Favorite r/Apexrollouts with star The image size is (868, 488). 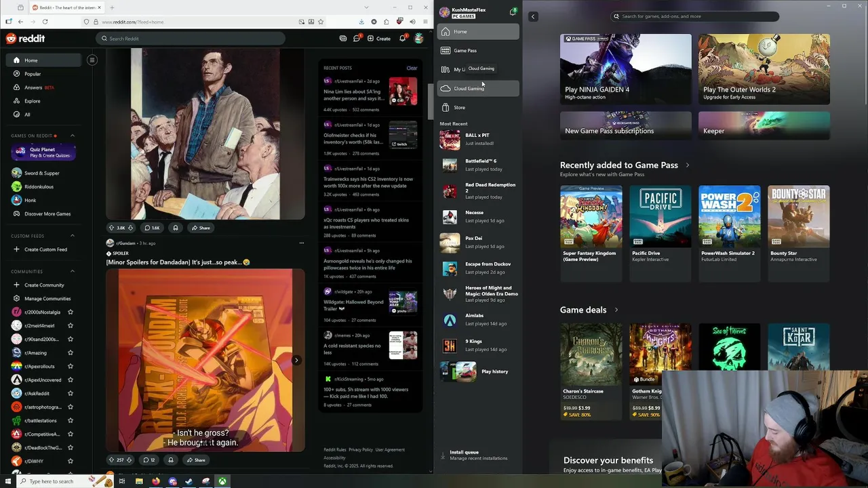(71, 366)
